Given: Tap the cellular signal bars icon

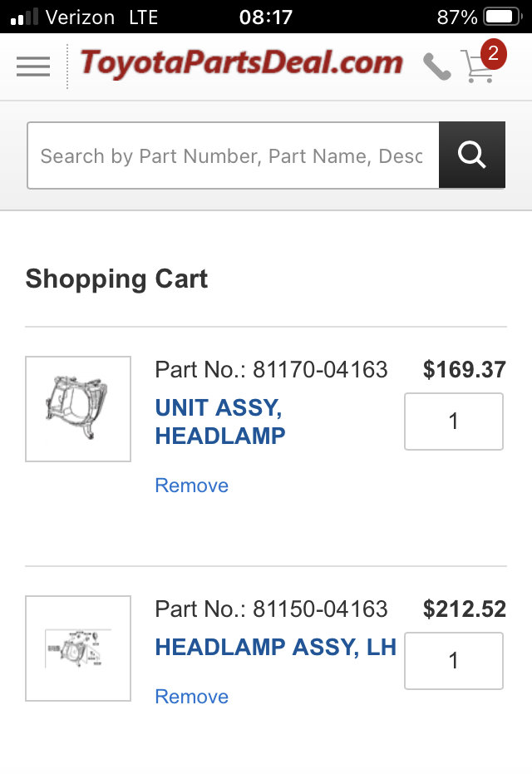Looking at the screenshot, I should point(24,17).
